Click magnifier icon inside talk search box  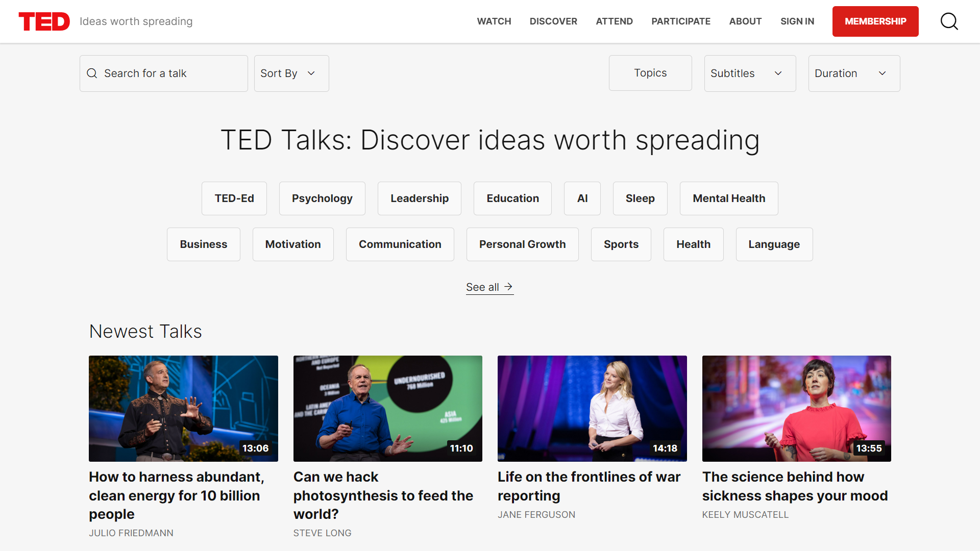92,73
